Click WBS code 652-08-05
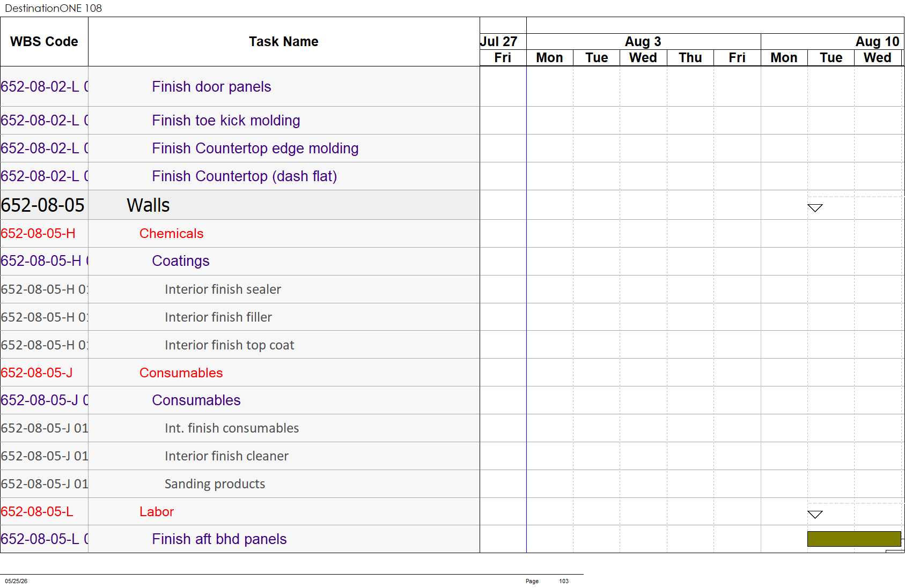Viewport: 905px width, 588px height. 43,205
